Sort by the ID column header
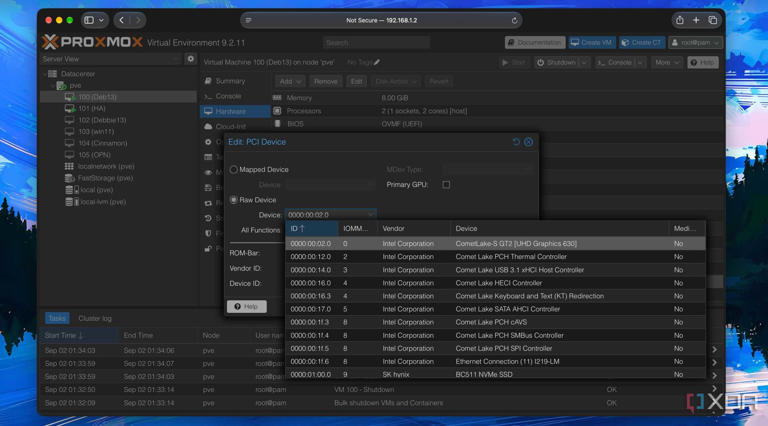Image resolution: width=768 pixels, height=426 pixels. coord(312,229)
